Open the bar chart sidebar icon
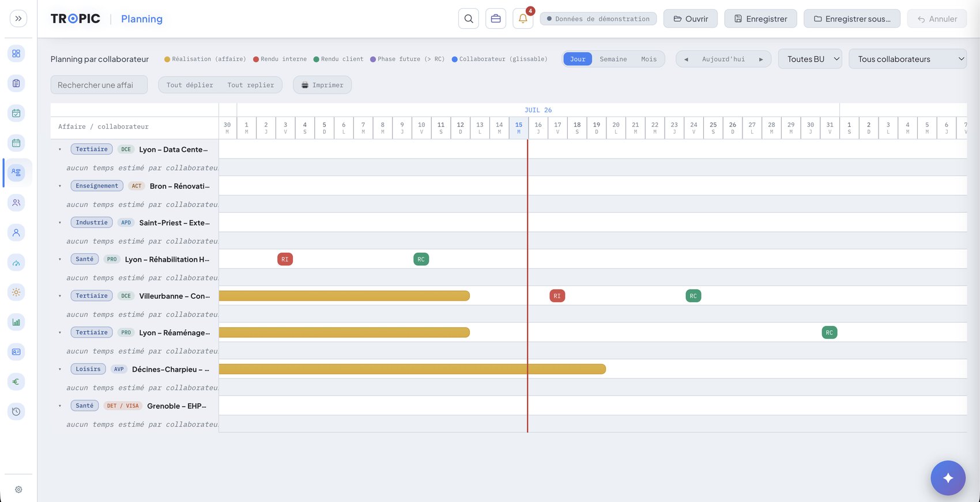 pos(16,322)
